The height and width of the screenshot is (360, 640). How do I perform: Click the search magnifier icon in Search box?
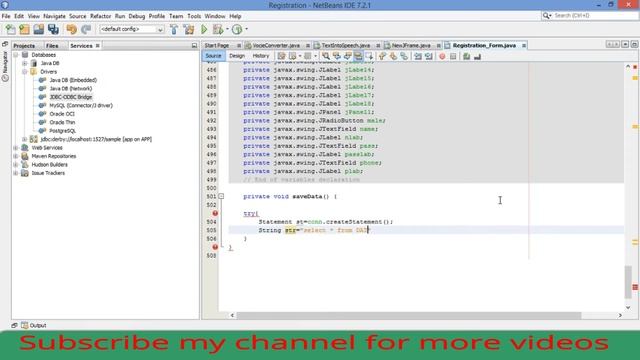(546, 16)
